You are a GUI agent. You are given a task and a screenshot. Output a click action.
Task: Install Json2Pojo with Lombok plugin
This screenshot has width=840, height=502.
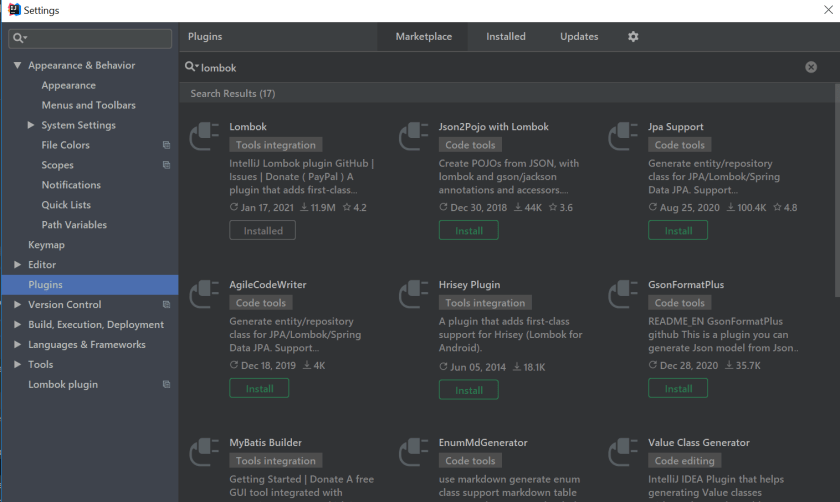(x=469, y=230)
